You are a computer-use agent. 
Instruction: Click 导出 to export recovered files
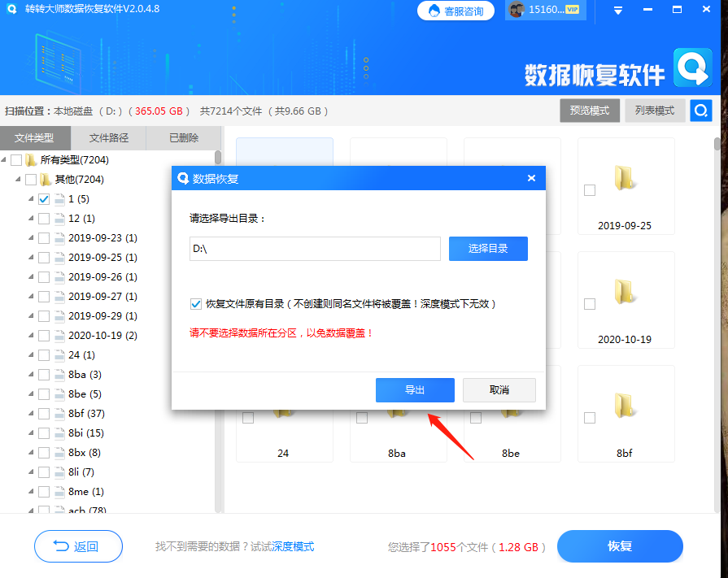(415, 389)
